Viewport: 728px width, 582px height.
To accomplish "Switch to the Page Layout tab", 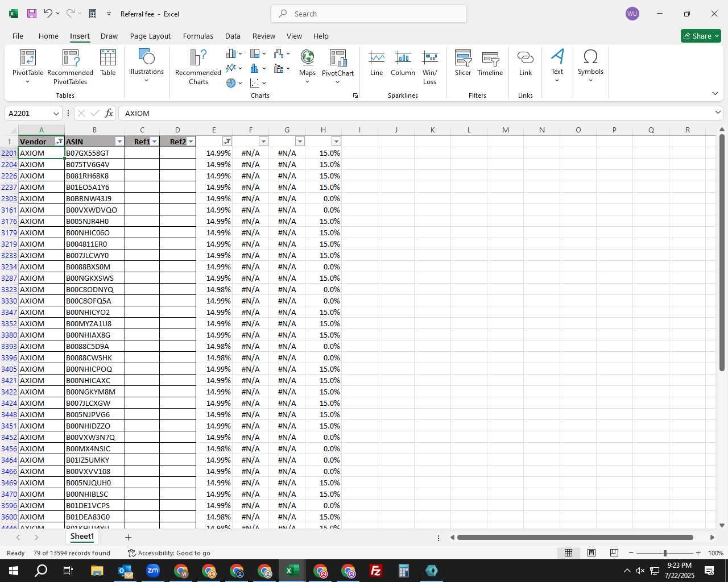I will click(x=150, y=36).
